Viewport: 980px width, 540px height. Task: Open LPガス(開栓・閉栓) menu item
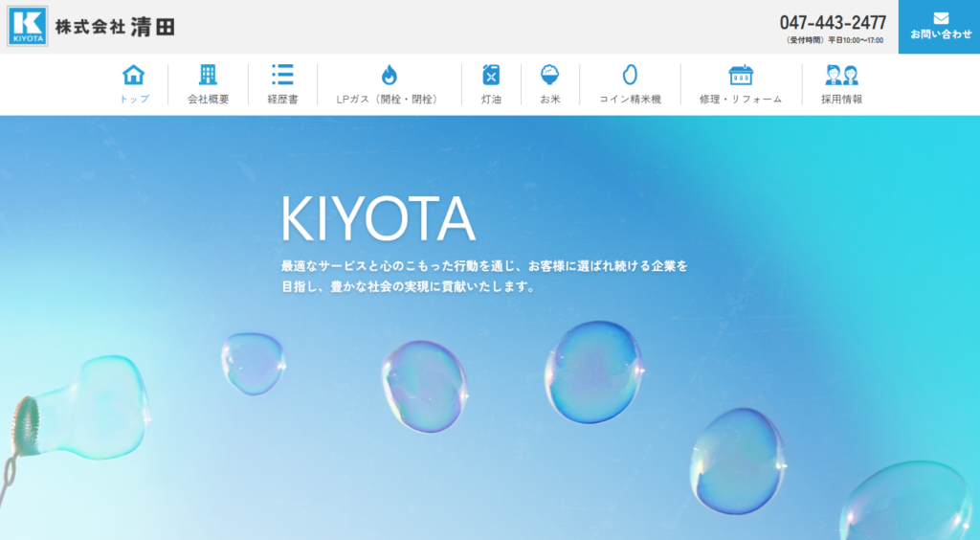coord(389,99)
